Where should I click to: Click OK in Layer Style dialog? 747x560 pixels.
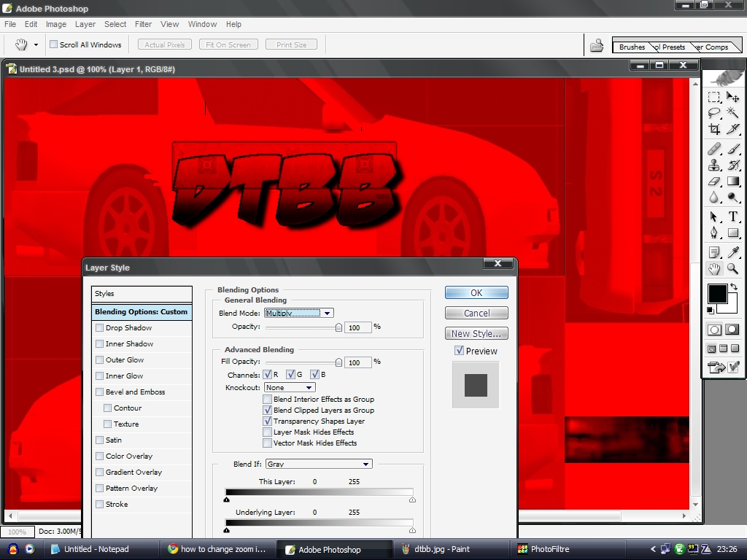476,293
